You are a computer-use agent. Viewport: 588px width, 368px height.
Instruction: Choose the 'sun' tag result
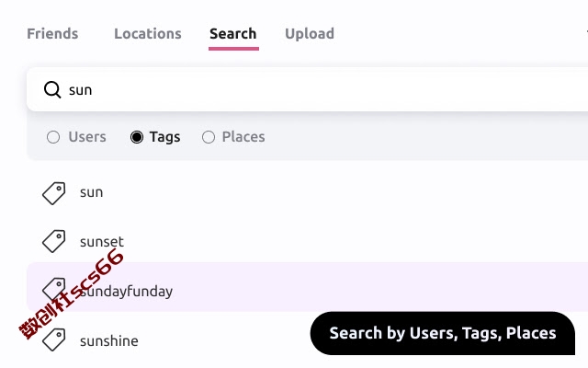point(308,192)
